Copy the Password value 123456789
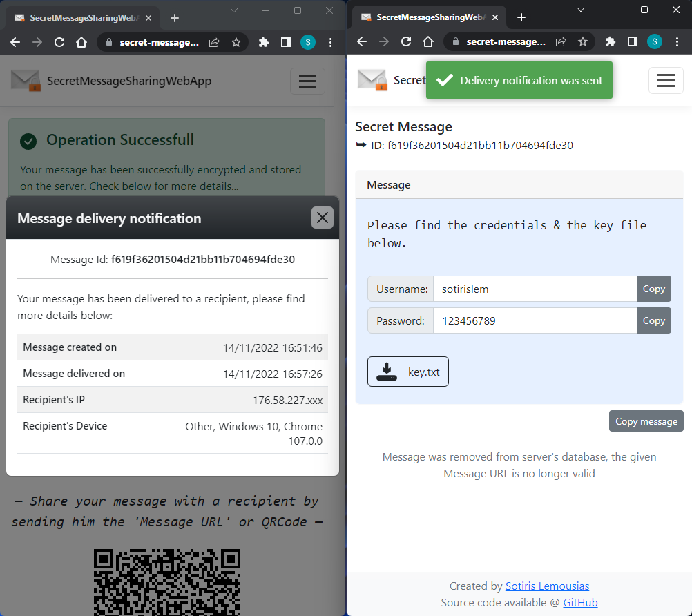692x616 pixels. [653, 321]
